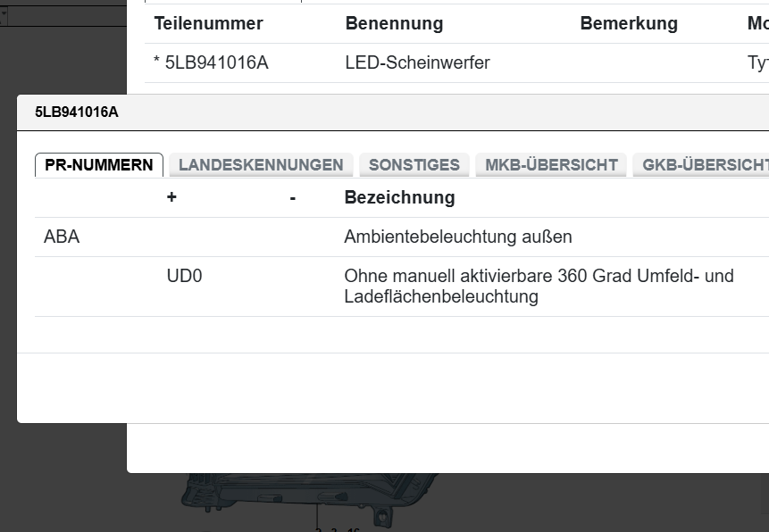Click the Bemerkung column header

629,24
